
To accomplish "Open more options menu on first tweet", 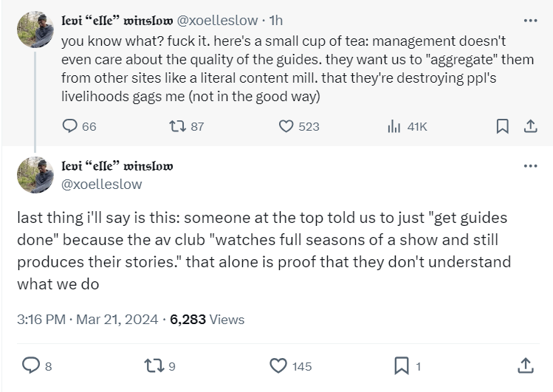I will coord(529,20).
